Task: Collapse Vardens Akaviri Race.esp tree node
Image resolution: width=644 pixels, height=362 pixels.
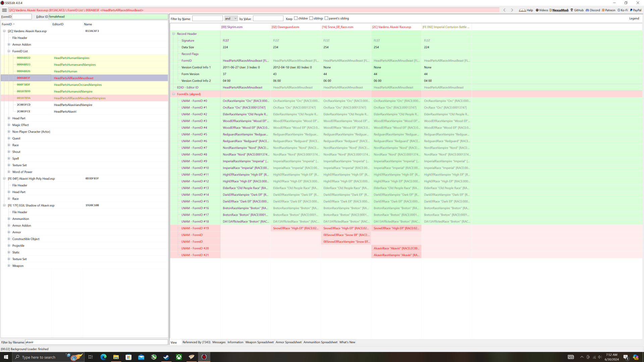Action: click(x=4, y=31)
